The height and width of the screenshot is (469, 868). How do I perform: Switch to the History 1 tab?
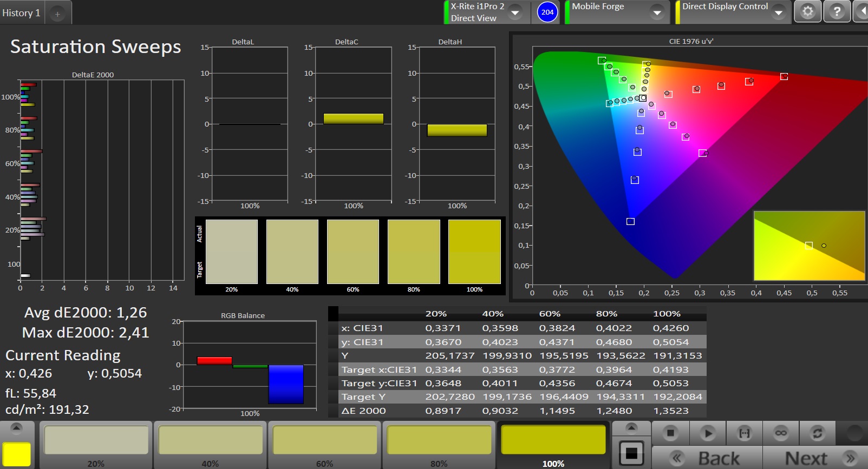click(22, 13)
